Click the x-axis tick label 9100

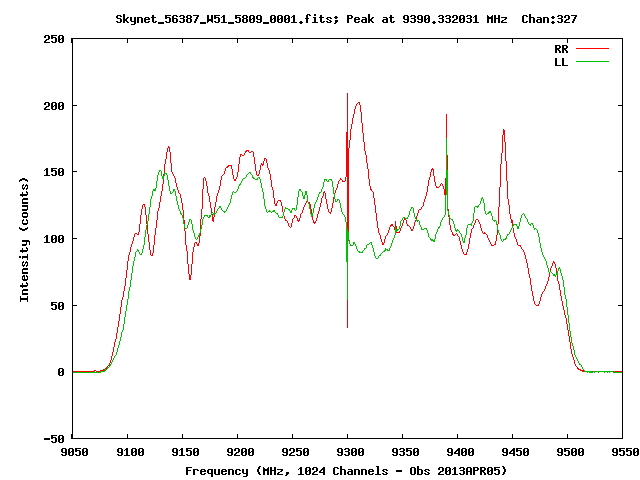(x=130, y=452)
